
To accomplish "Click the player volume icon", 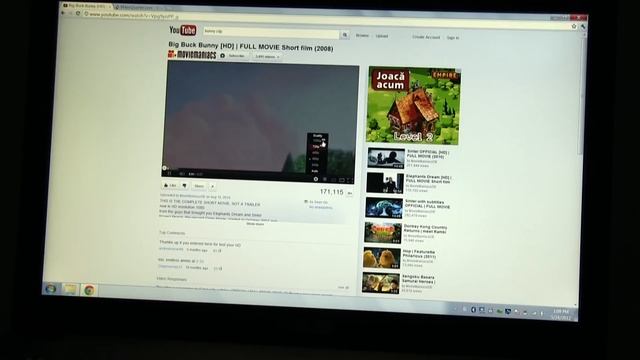I will [182, 174].
